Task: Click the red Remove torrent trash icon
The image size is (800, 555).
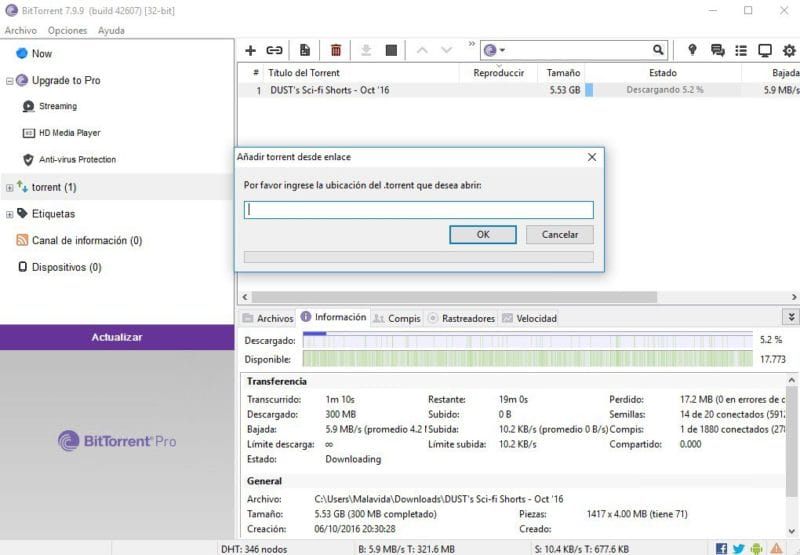Action: [336, 50]
